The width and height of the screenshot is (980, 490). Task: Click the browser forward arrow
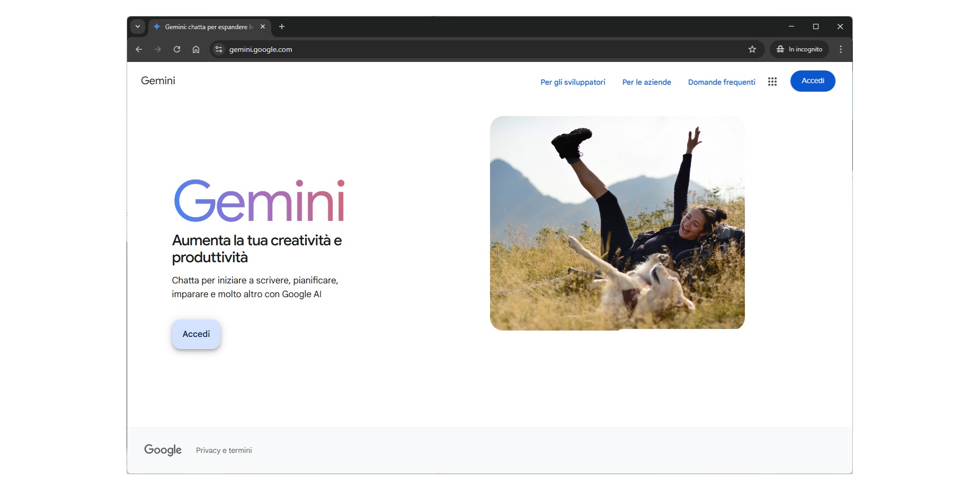tap(158, 49)
